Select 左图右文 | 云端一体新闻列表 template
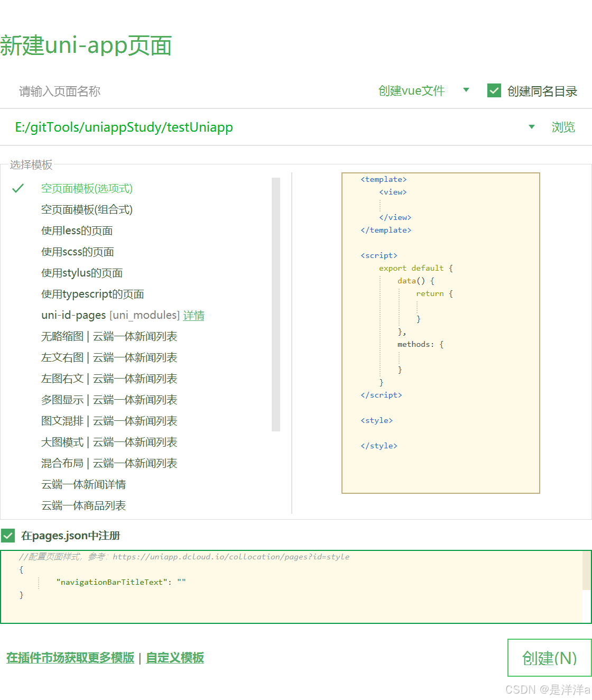The image size is (592, 700). point(109,379)
